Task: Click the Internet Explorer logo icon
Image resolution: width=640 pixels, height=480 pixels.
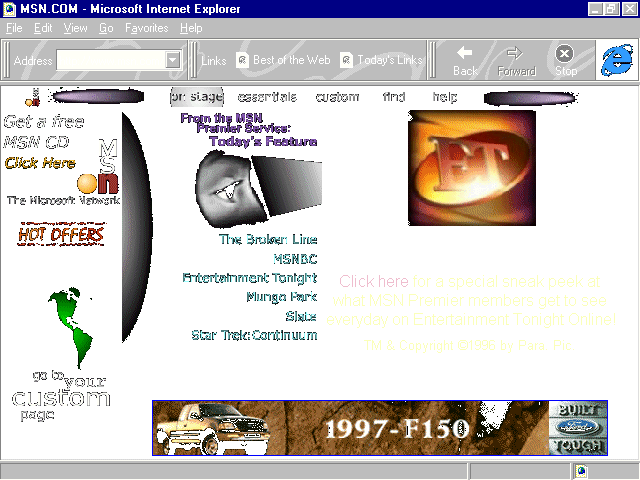Action: (615, 60)
